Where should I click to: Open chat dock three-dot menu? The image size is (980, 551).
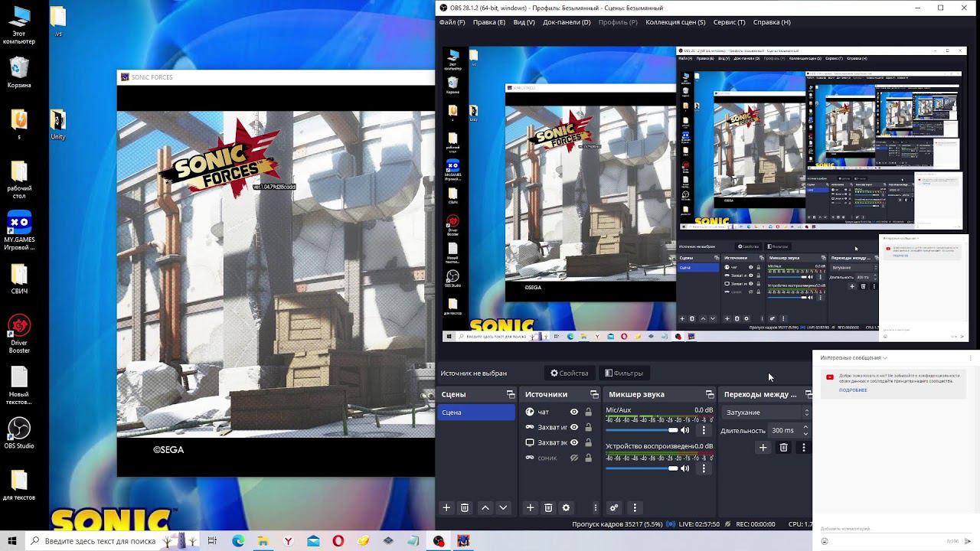[x=971, y=358]
